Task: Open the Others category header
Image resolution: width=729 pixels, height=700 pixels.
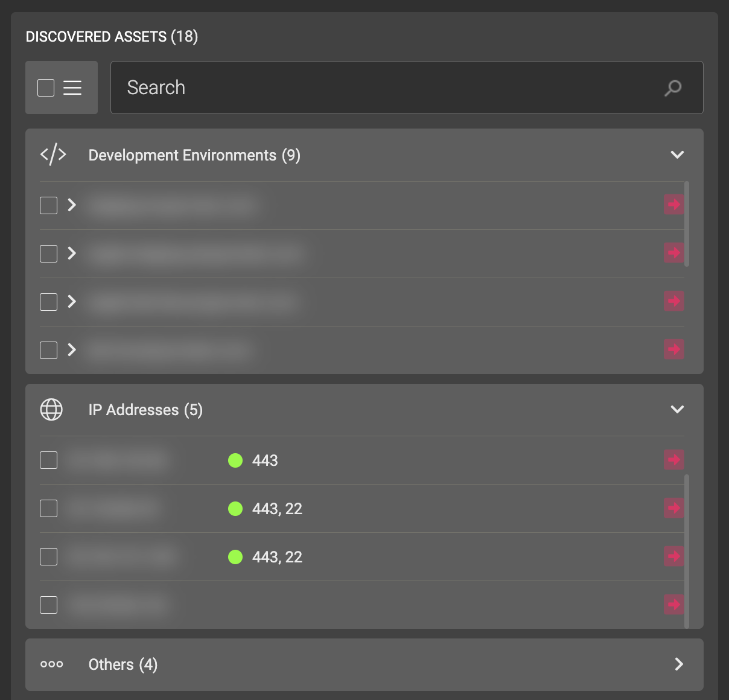Action: (123, 664)
